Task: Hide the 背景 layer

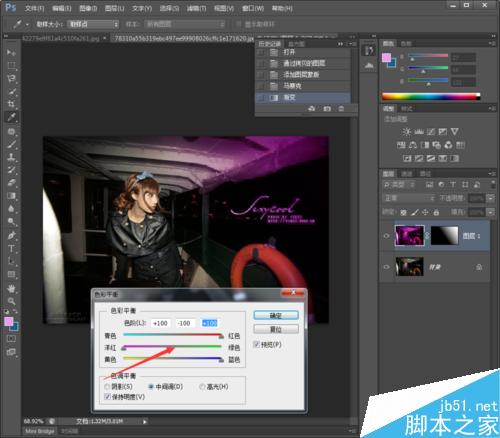Action: (387, 267)
